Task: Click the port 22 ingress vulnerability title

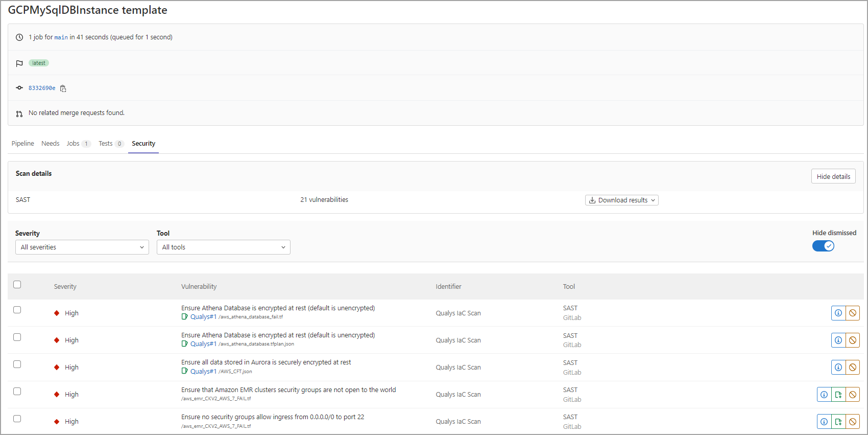Action: (x=273, y=417)
